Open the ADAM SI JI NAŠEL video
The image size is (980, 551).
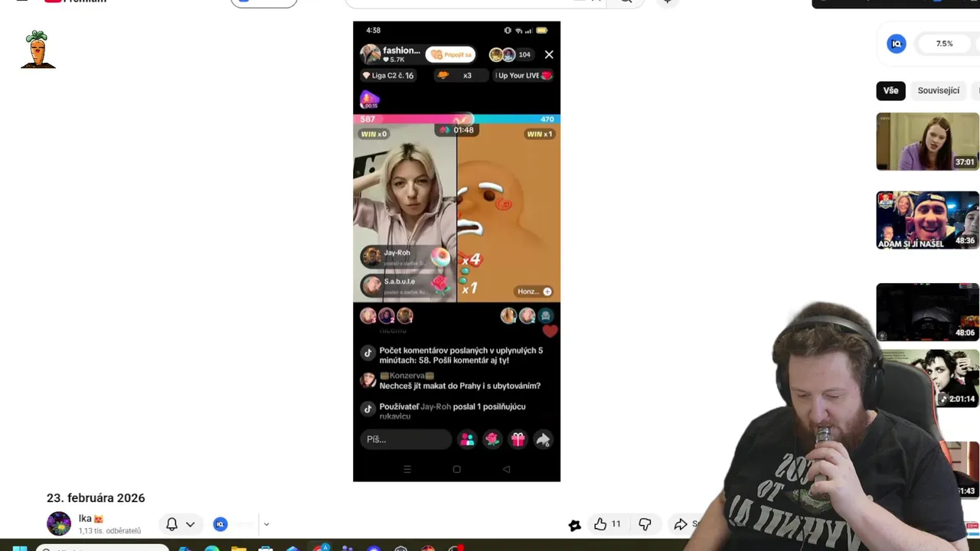tap(927, 220)
